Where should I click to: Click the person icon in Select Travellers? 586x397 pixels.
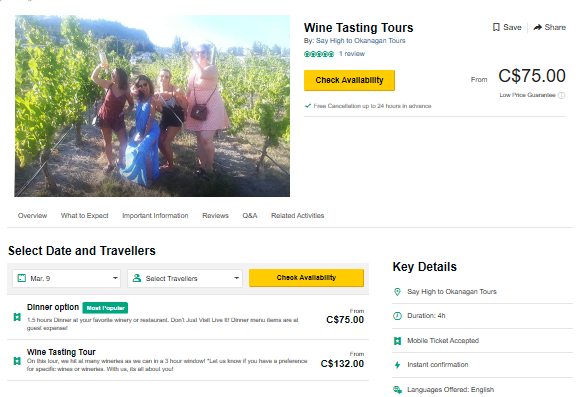point(137,278)
